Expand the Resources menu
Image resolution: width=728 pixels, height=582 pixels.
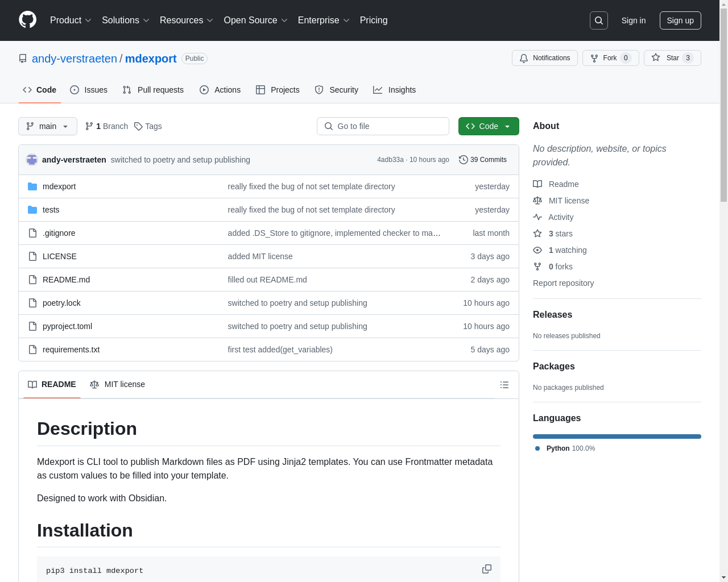click(187, 20)
